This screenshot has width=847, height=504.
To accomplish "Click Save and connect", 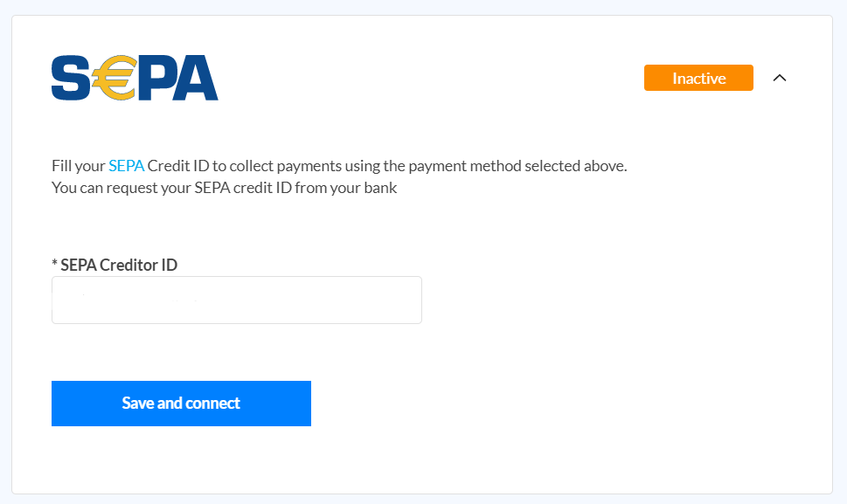I will pos(181,403).
